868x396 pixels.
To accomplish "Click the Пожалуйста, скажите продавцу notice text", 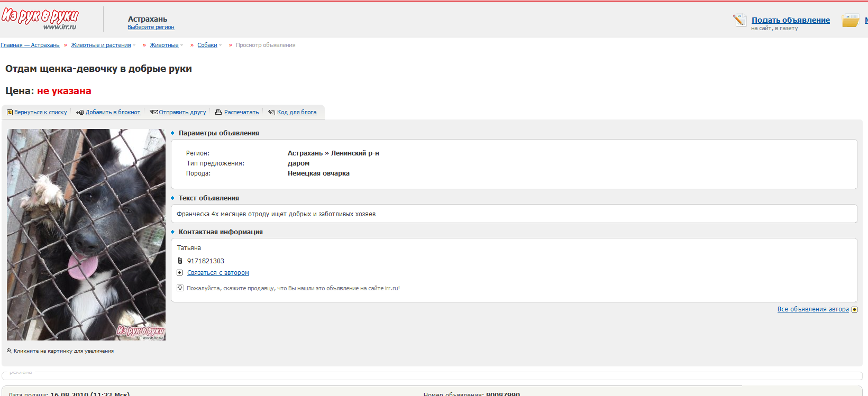I will [293, 288].
